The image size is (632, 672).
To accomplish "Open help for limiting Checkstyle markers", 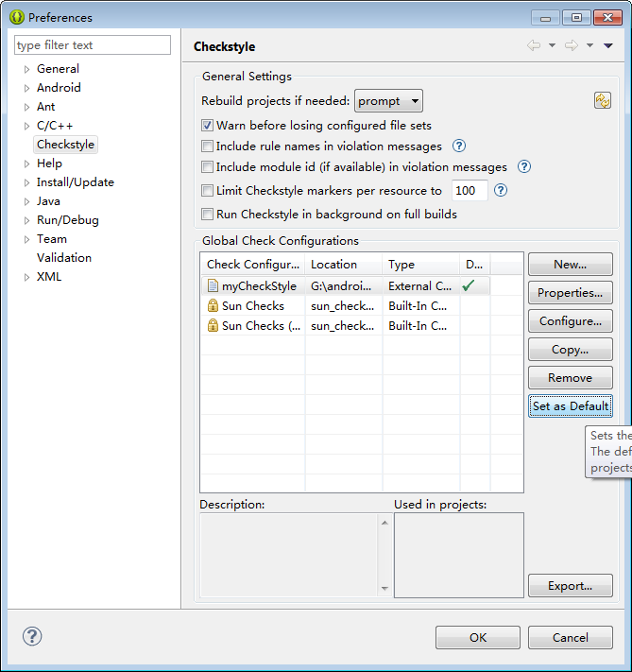I will coord(501,190).
